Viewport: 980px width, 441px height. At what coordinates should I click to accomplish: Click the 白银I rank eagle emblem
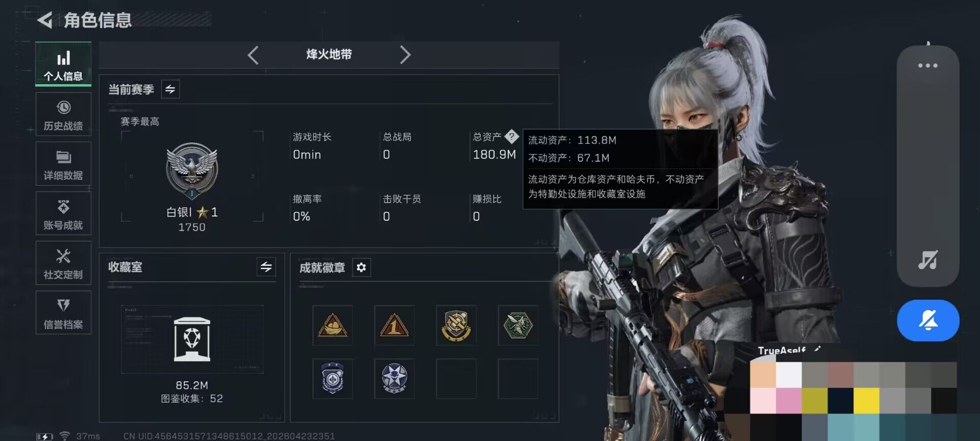[x=192, y=171]
